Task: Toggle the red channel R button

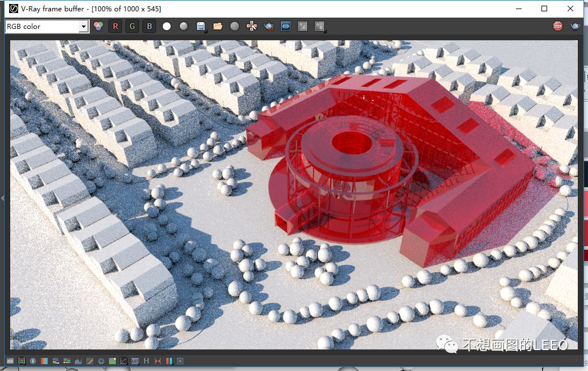Action: [x=115, y=26]
